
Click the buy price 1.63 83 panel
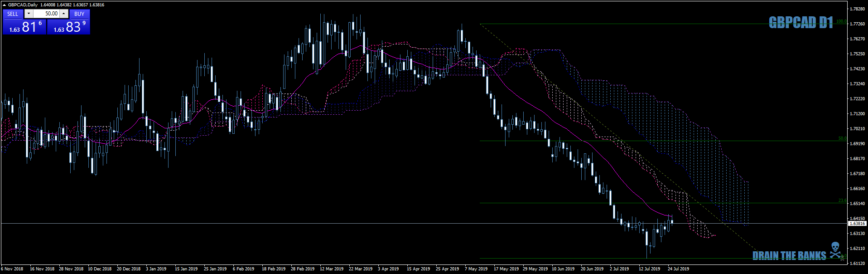coord(68,27)
